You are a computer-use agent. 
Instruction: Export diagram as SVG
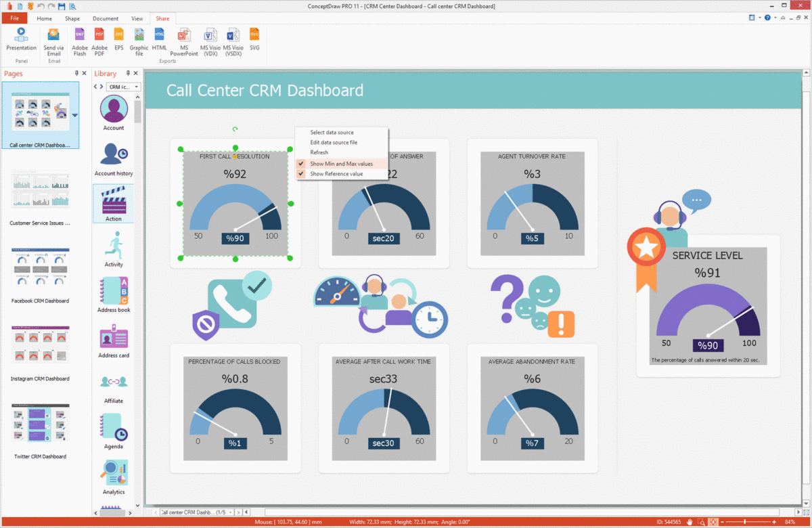[x=254, y=39]
